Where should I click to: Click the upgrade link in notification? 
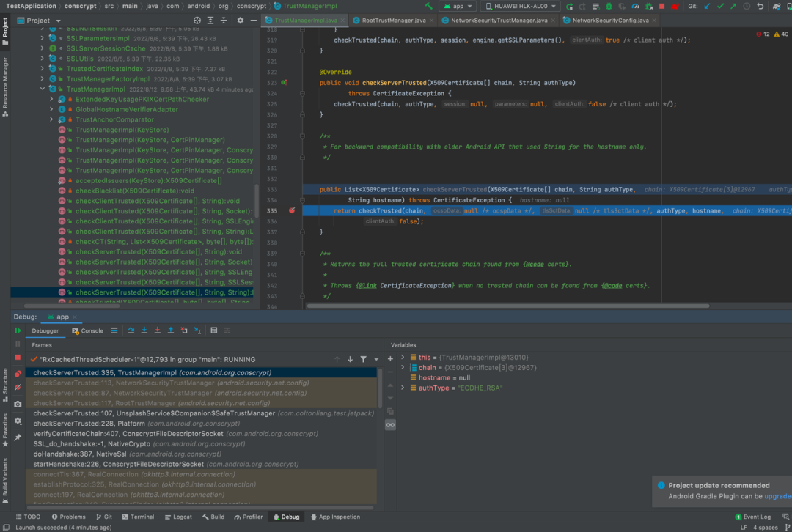click(778, 496)
